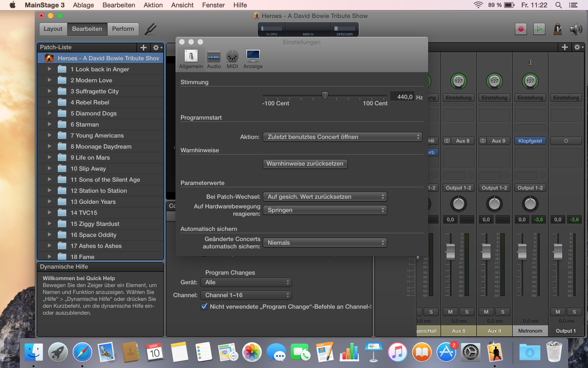Click the 440,0 Hz tuning field
This screenshot has height=368, width=588.
click(x=402, y=97)
